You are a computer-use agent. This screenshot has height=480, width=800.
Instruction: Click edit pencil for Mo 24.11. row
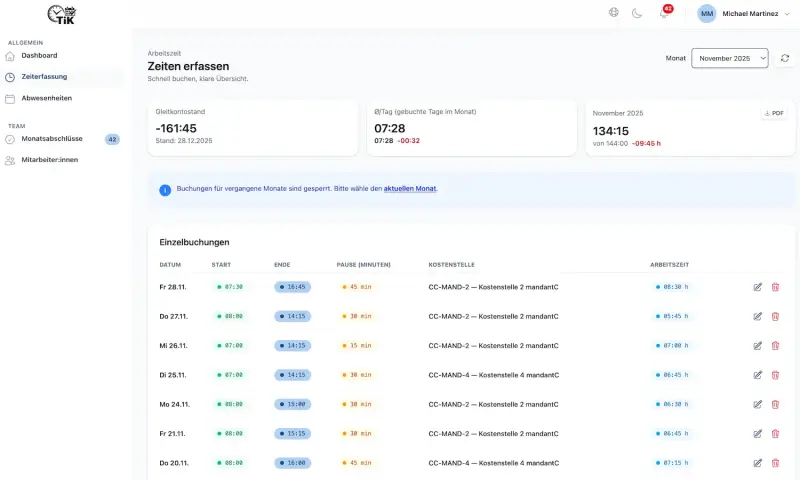click(x=757, y=404)
